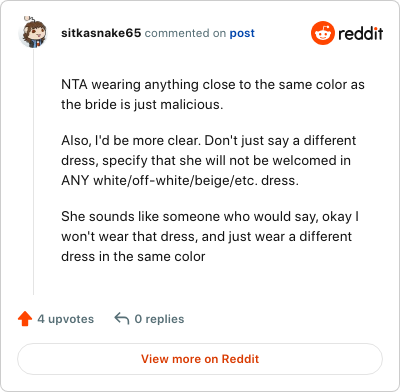Click the "ANY white/off-white/beige/etc. dress" line
The height and width of the screenshot is (392, 400).
click(x=180, y=181)
